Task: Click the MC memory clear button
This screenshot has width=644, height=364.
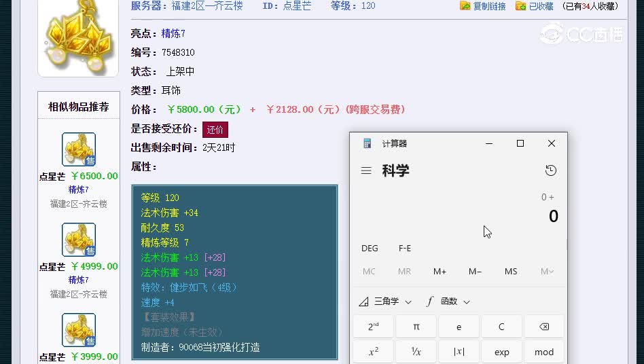Action: click(369, 271)
